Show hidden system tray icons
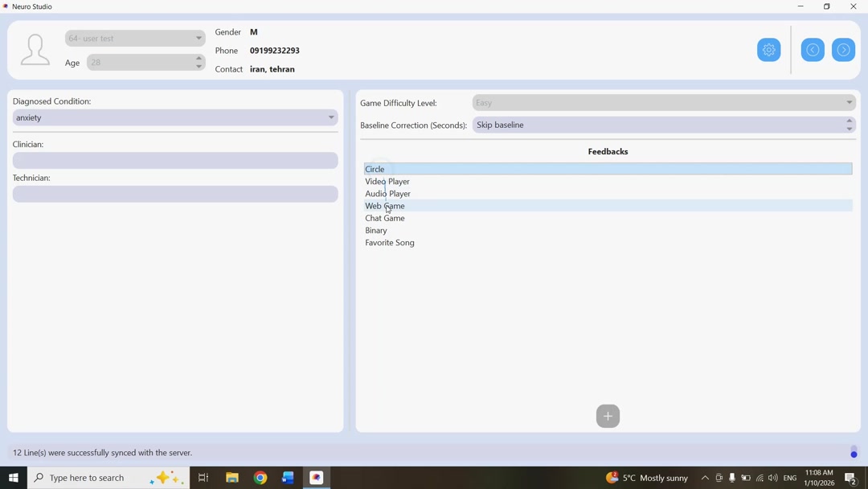The height and width of the screenshot is (489, 868). [705, 478]
